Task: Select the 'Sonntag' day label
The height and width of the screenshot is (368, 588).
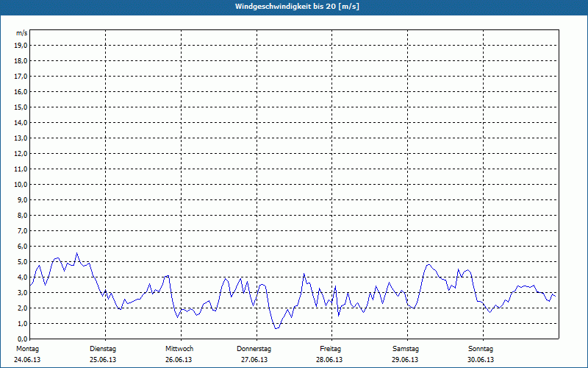Action: (x=481, y=349)
